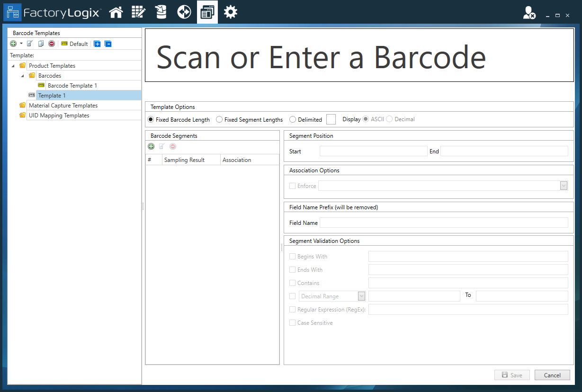Click the red delete template icon
Screen dimensions: 582x392
[51, 44]
